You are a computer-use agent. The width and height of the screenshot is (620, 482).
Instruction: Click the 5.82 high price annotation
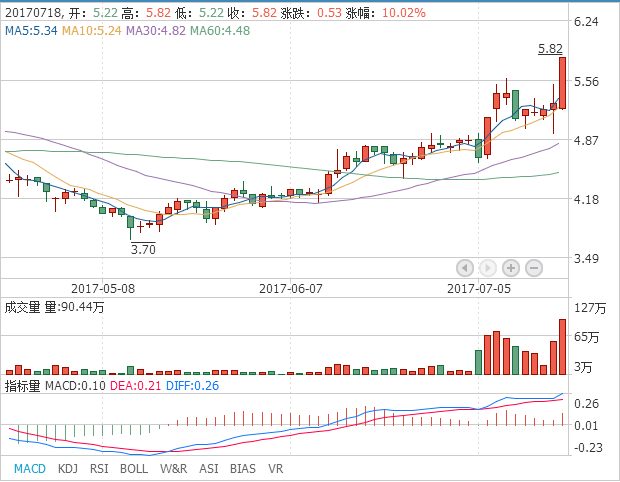(x=550, y=49)
